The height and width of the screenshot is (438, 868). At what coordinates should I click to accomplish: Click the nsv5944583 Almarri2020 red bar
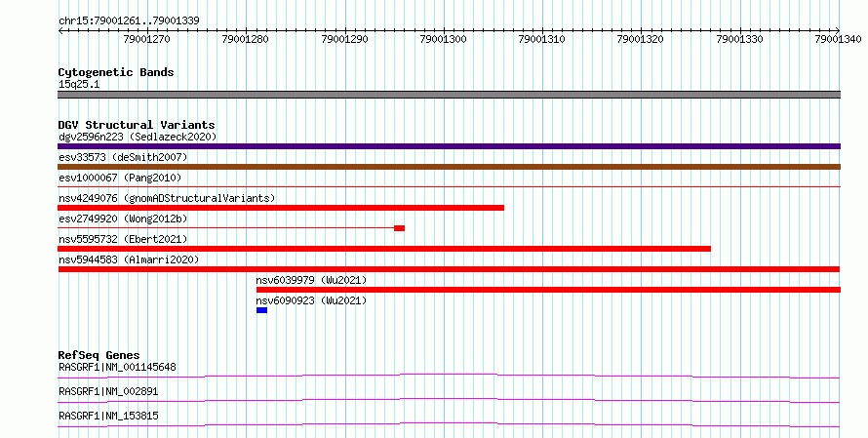[x=449, y=269]
